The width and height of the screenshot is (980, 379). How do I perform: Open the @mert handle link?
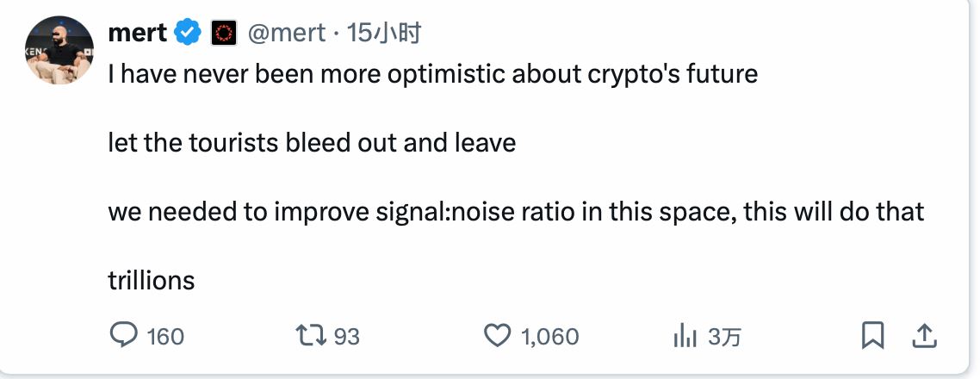click(x=287, y=34)
